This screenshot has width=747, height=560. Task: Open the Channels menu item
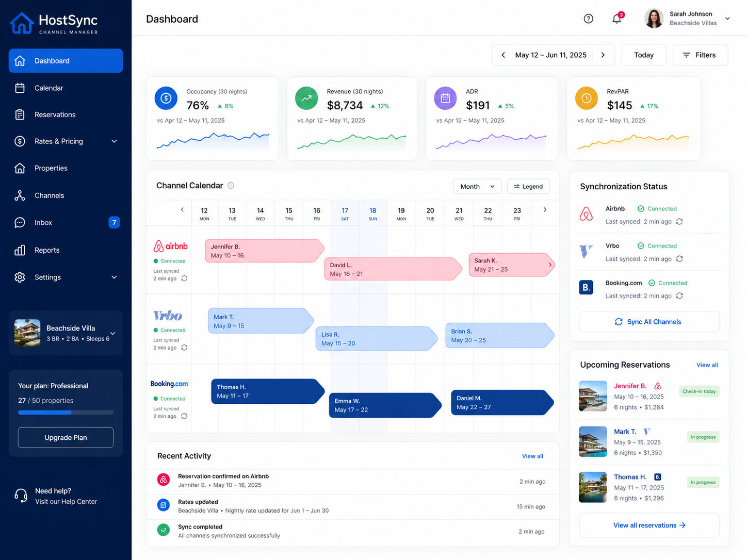[66, 195]
